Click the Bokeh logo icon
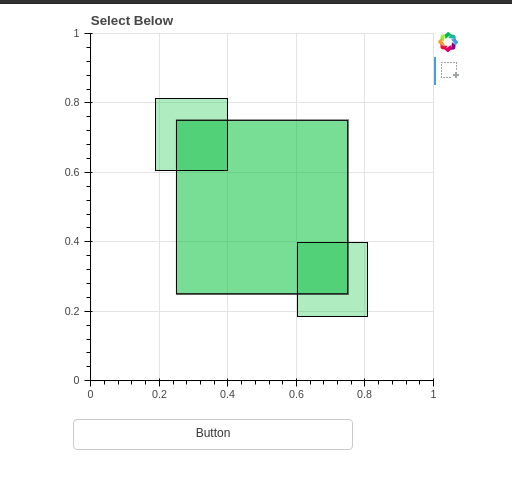 [x=448, y=42]
